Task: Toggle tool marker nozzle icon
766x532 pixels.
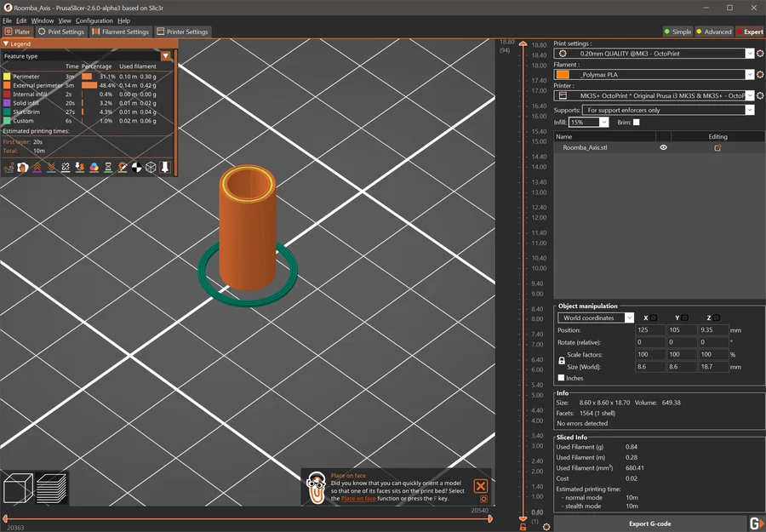Action: [x=165, y=168]
